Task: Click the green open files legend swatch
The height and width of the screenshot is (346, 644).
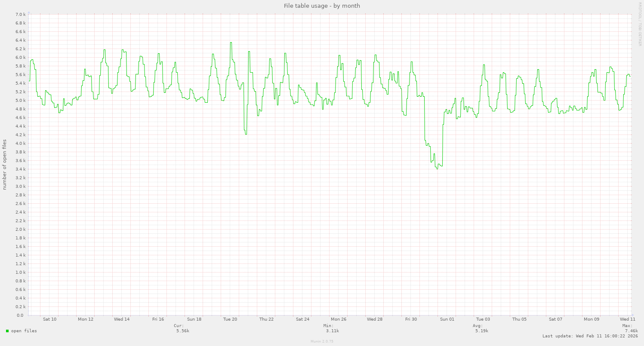Action: pos(6,331)
